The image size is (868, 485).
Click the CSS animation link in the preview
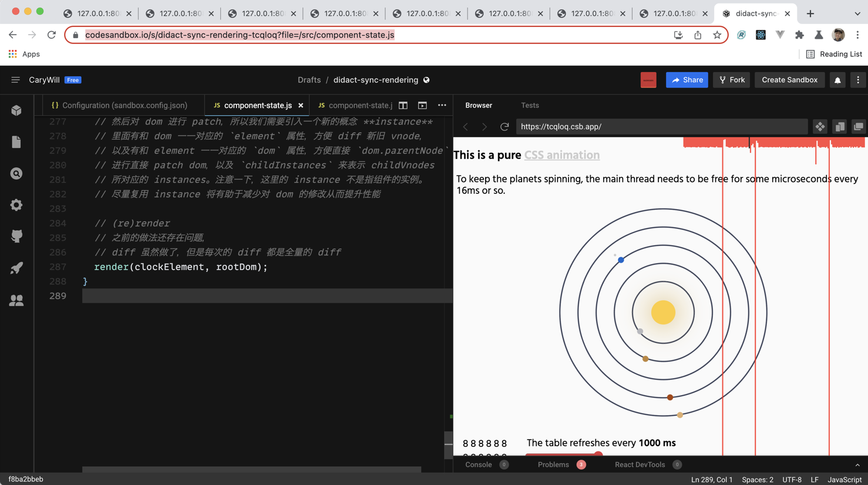(561, 155)
